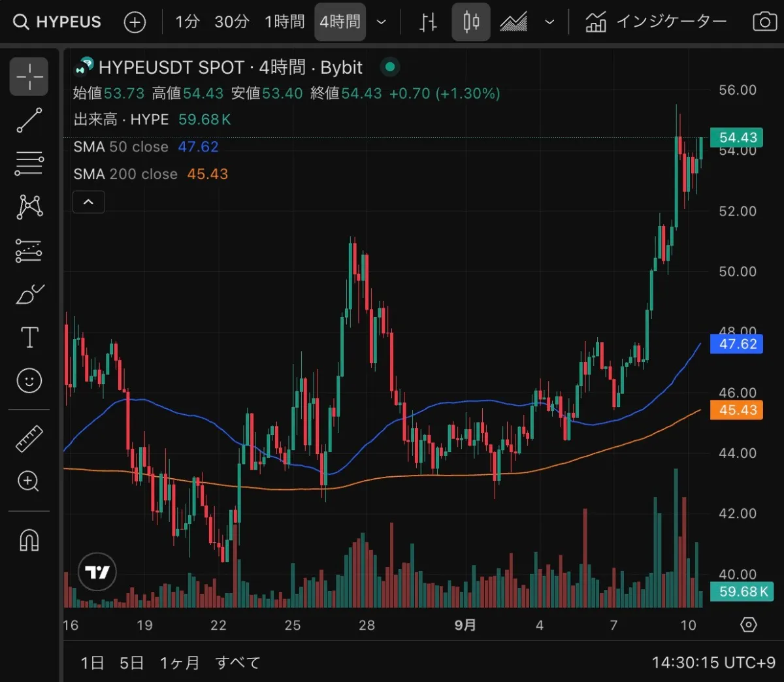Open the interval dropdown next to 4時間
This screenshot has height=682, width=784.
[x=382, y=22]
